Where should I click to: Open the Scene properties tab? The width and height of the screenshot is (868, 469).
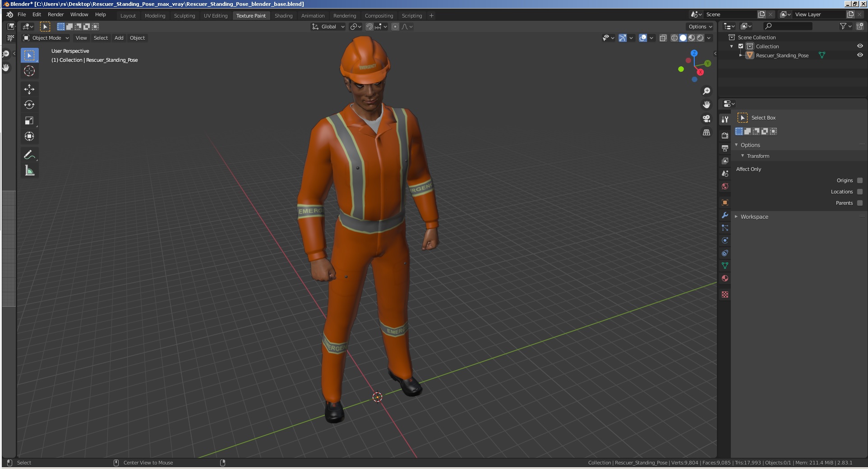725,173
